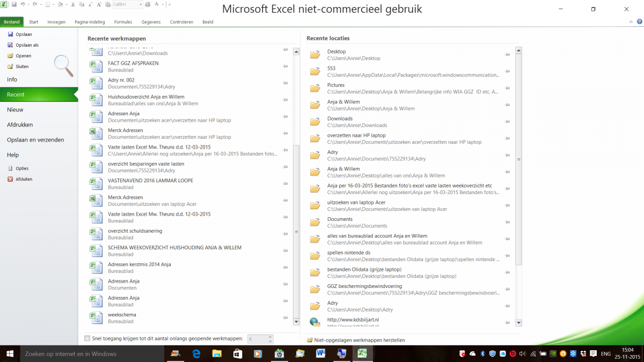
Task: Switch to Word on the taskbar
Action: [x=321, y=354]
